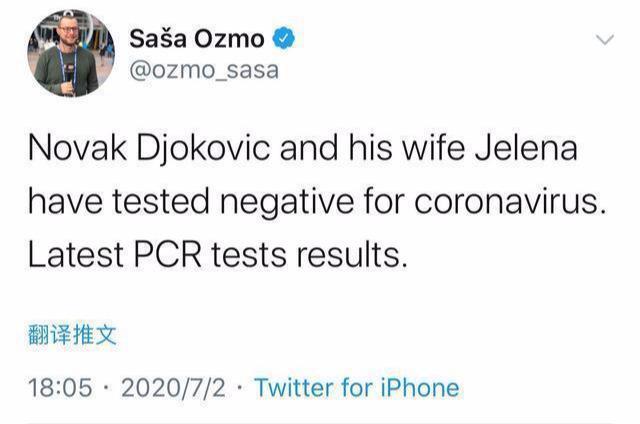Click the word iPhone in footer
Screen dimensions: 640x424
pyautogui.click(x=418, y=388)
